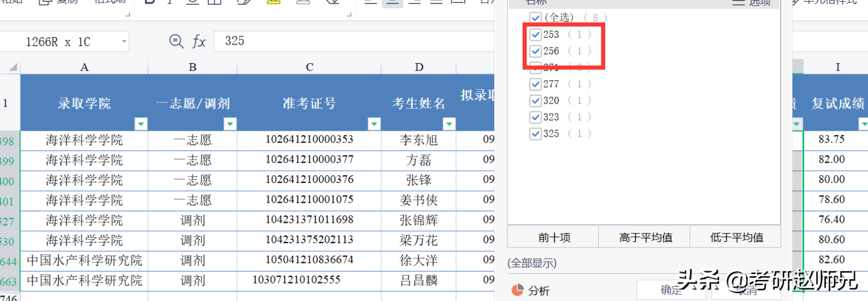Open the 一志愿/调剂 column filter dropdown
The height and width of the screenshot is (301, 868).
230,124
